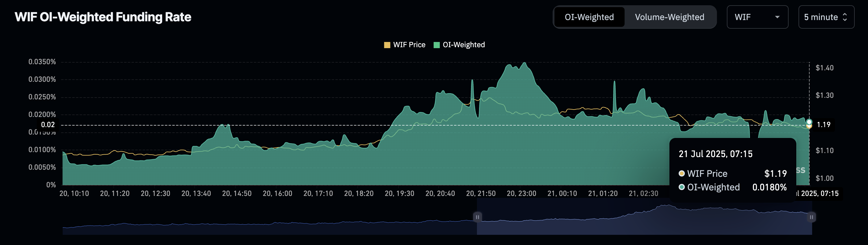The width and height of the screenshot is (868, 245).
Task: Click the WIF OI-Weighted Funding Rate title
Action: pos(103,17)
